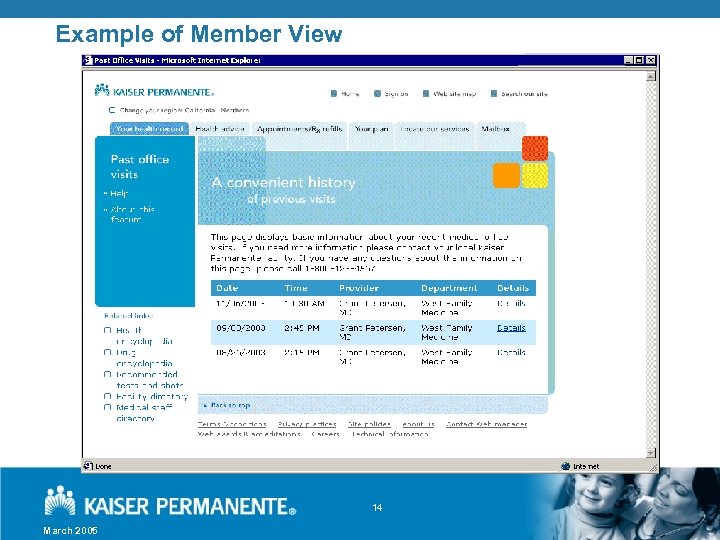Click the Medical staff directory bullet icon
Viewport: 720px width, 540px height.
tap(107, 407)
